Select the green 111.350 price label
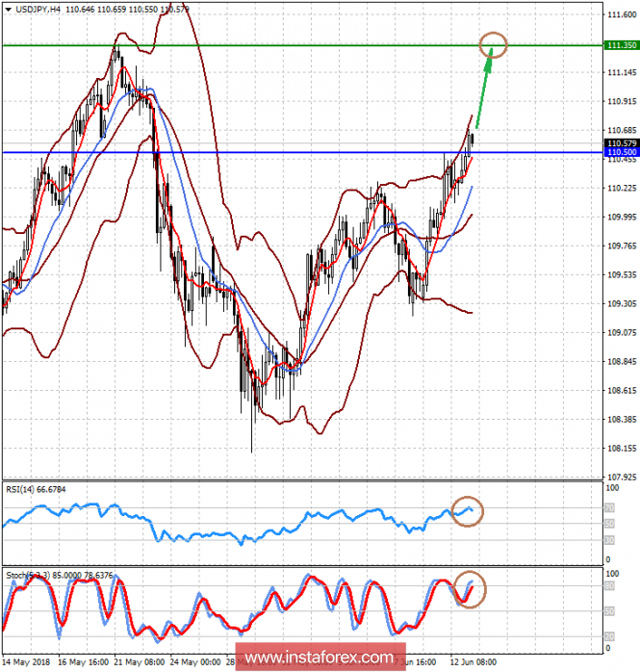Screen dimensions: 640x672 (621, 45)
